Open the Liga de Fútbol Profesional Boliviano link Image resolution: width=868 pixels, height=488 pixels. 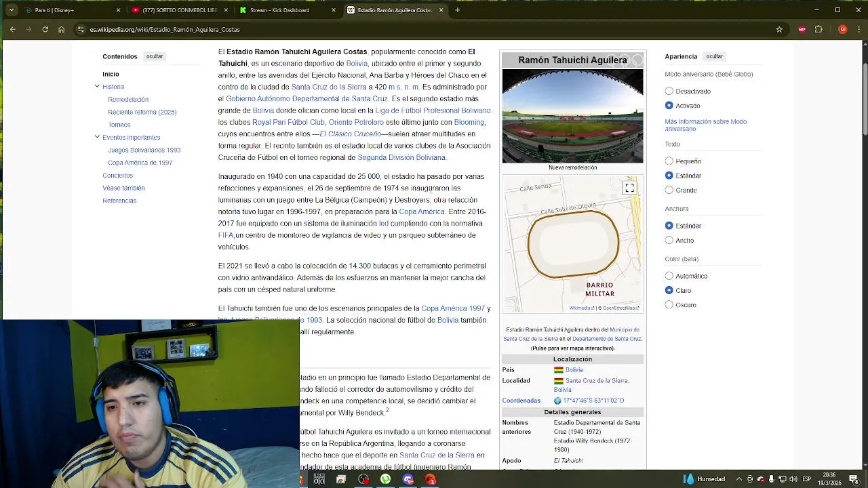pos(433,110)
